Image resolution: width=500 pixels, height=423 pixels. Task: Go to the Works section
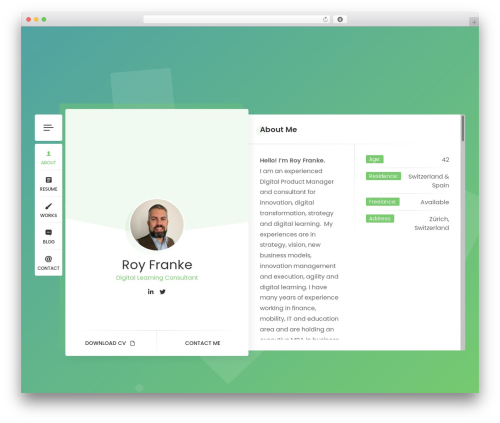pyautogui.click(x=49, y=210)
